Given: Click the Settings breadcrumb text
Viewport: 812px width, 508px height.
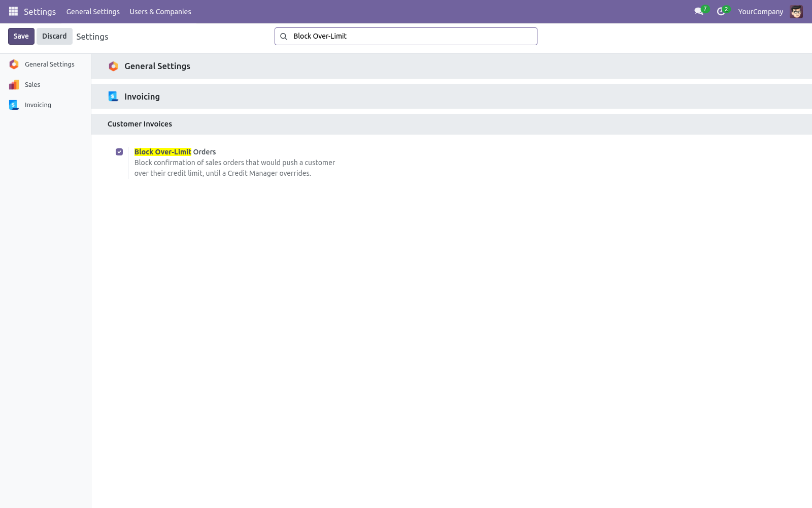Looking at the screenshot, I should pyautogui.click(x=92, y=37).
